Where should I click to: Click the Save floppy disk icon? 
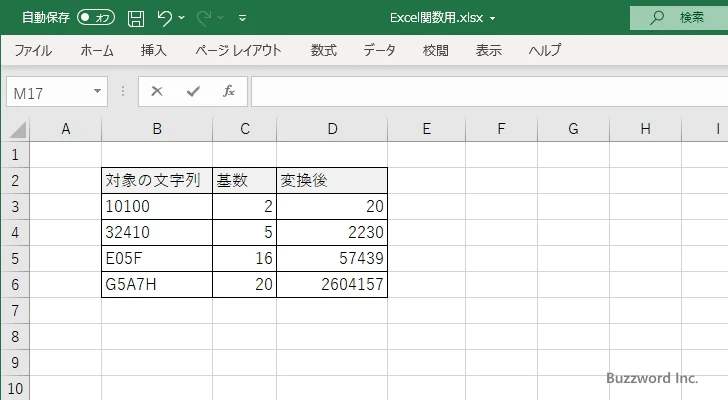click(x=136, y=18)
